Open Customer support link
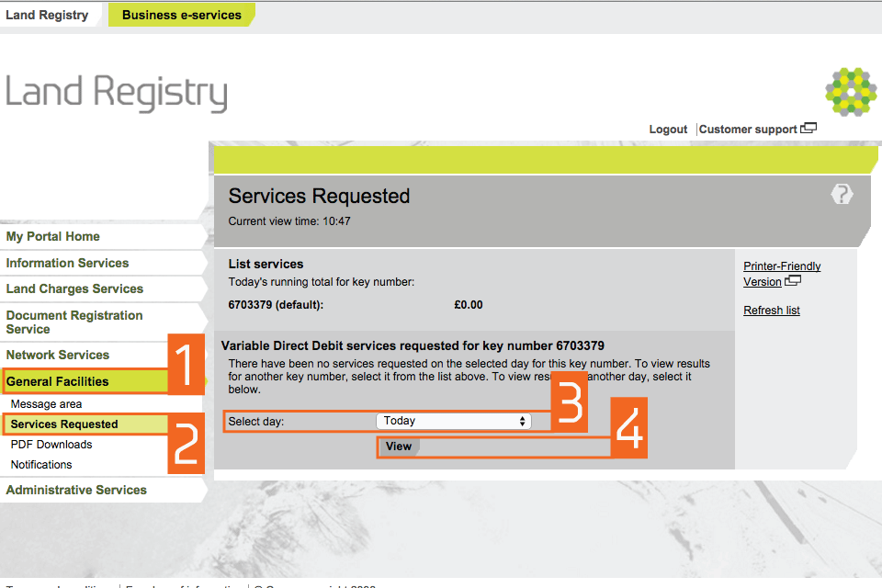882x588 pixels. [748, 130]
